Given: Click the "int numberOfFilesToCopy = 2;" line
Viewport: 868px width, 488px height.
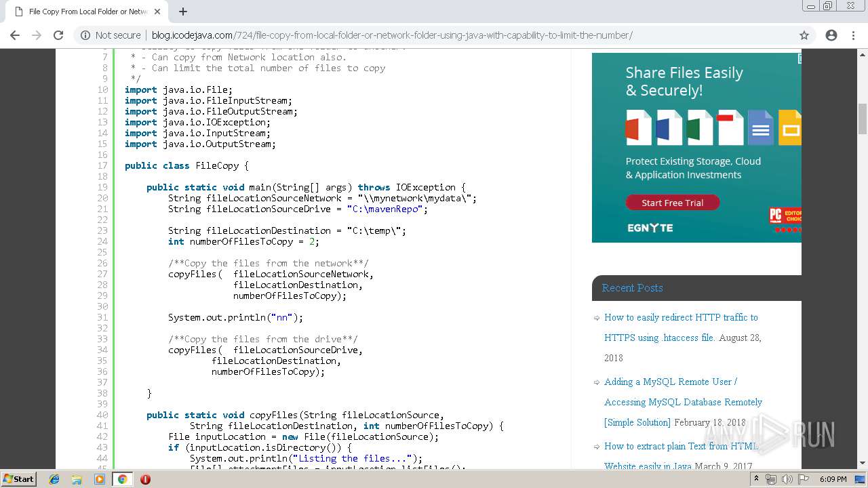Looking at the screenshot, I should point(243,241).
